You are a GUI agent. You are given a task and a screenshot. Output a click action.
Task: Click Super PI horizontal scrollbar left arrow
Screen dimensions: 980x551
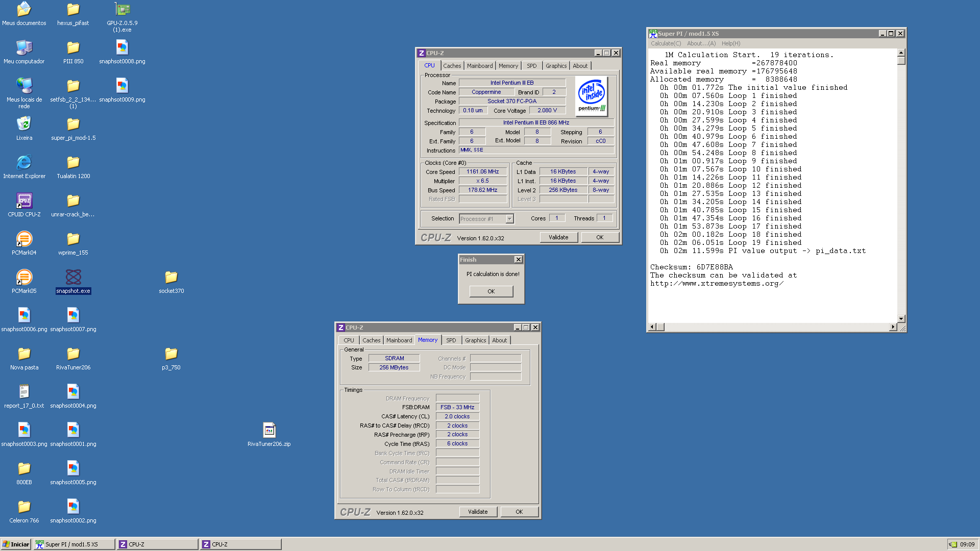pos(652,327)
